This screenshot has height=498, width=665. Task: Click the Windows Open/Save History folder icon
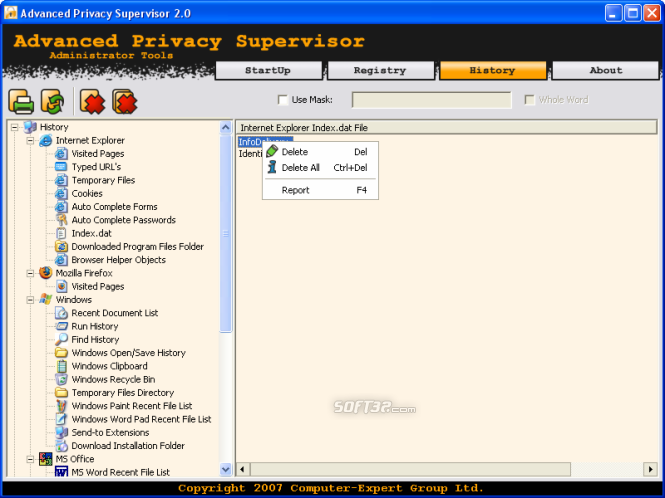tap(61, 353)
